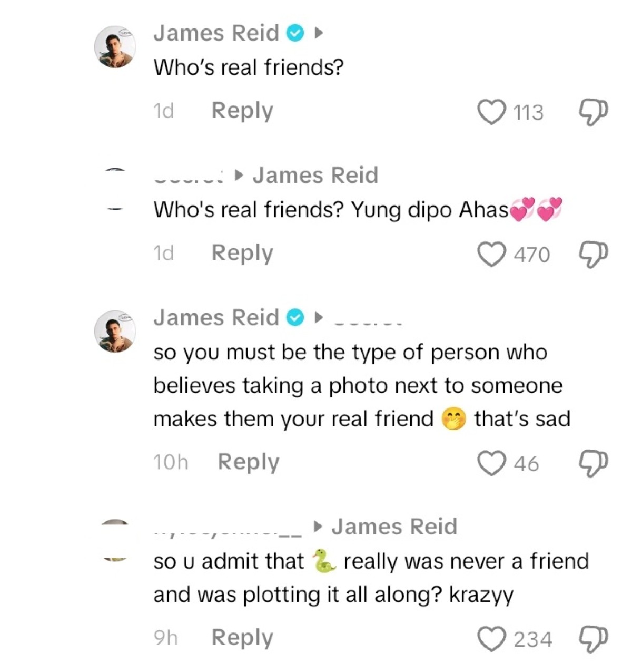Screen dimensions: 632x672
Task: Like the "Yung dipo Ahas" comment
Action: click(491, 254)
